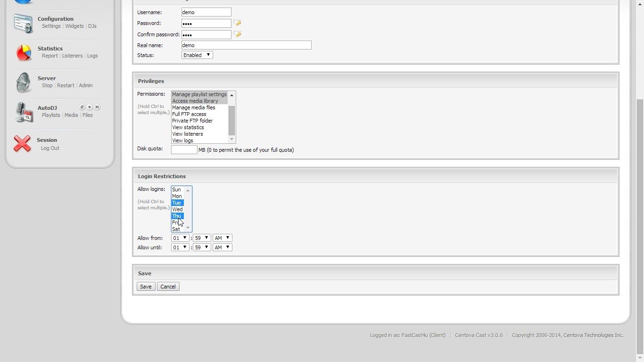Click Stop under Server
Viewport: 644px width, 362px height.
(47, 85)
